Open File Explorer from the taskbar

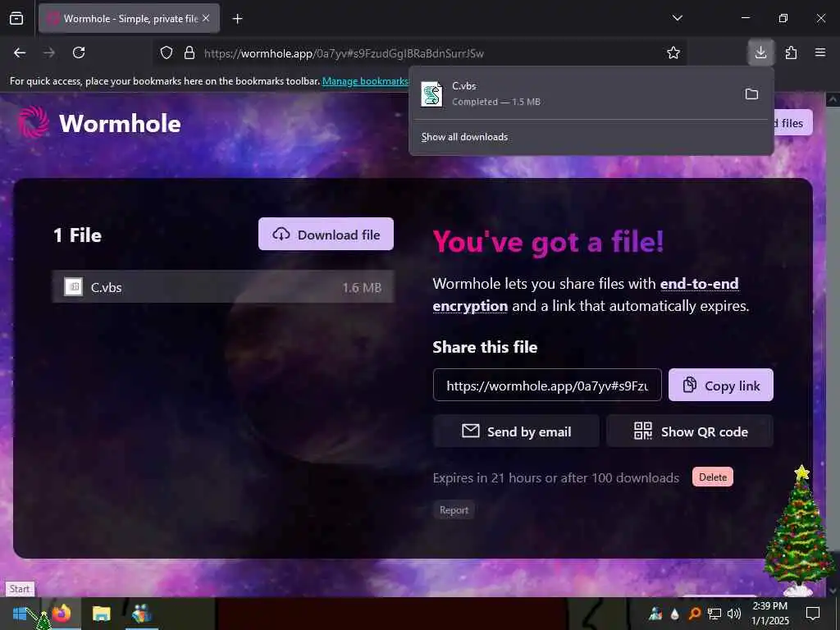click(x=101, y=614)
